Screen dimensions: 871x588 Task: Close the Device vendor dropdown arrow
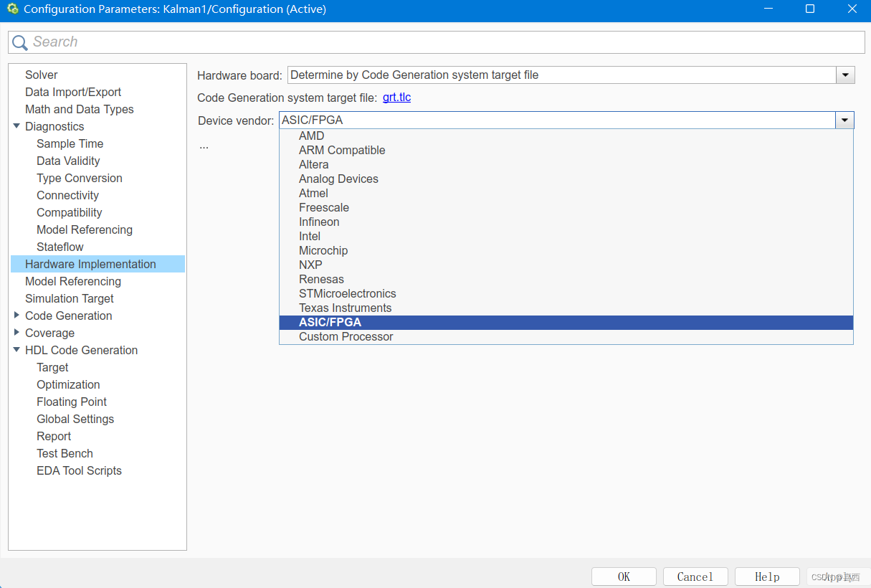click(x=844, y=120)
